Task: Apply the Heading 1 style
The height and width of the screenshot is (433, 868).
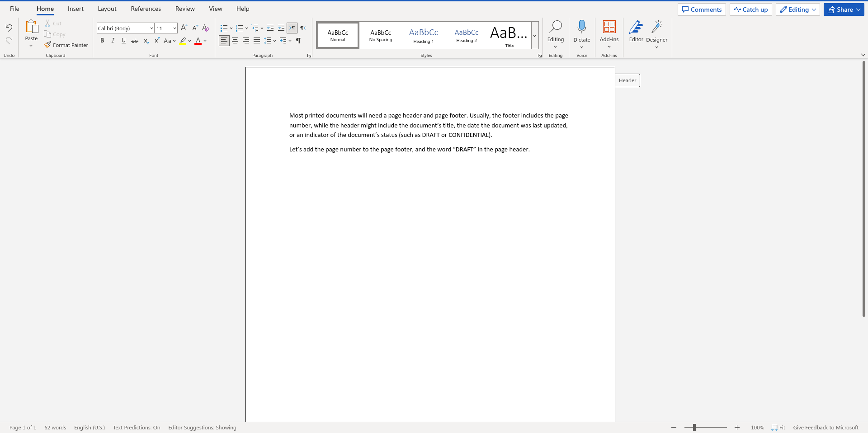Action: [424, 35]
